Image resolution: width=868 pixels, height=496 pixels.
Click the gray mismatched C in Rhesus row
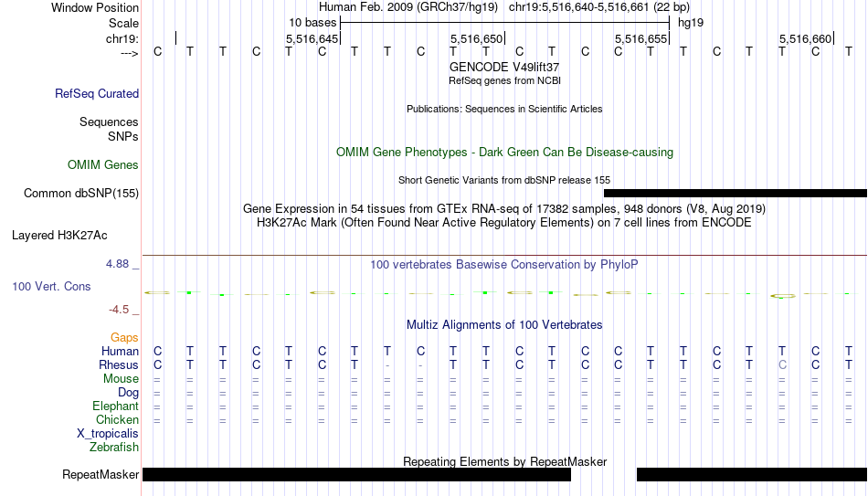pyautogui.click(x=782, y=364)
